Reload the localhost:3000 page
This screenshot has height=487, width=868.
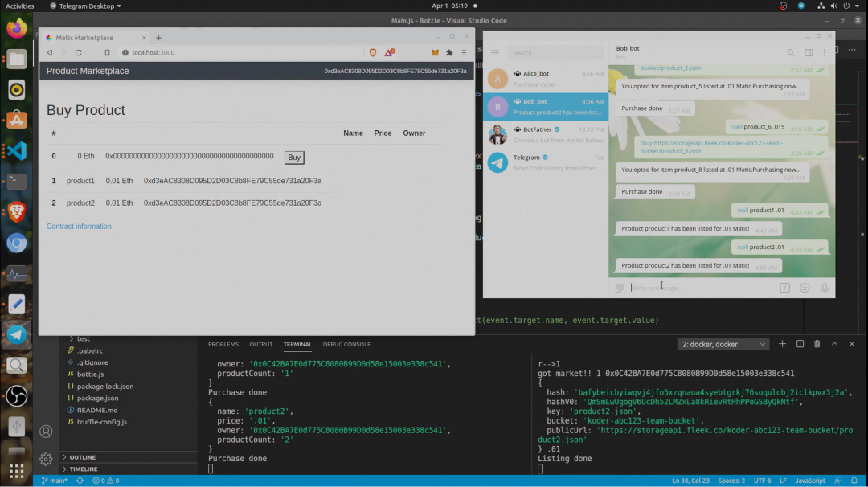coord(79,52)
